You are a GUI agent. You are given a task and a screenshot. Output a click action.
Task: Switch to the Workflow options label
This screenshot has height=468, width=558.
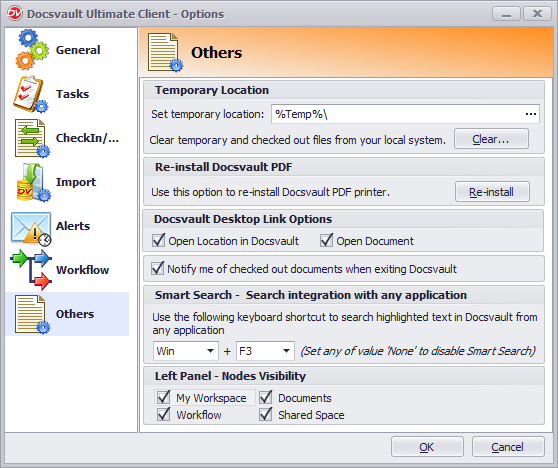coord(83,270)
